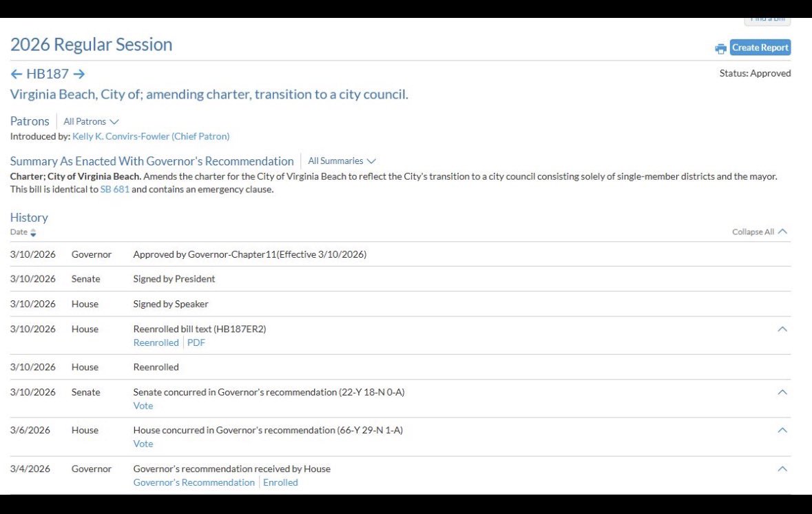
Task: Click the Status: Approved text
Action: coord(755,73)
